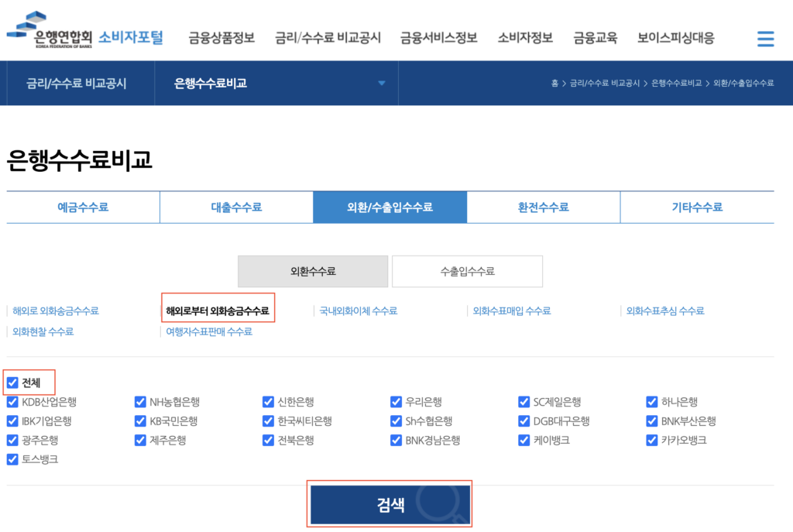Screen dimensions: 793x532
Task: Switch to the 환전수수료 tab
Action: pyautogui.click(x=543, y=208)
